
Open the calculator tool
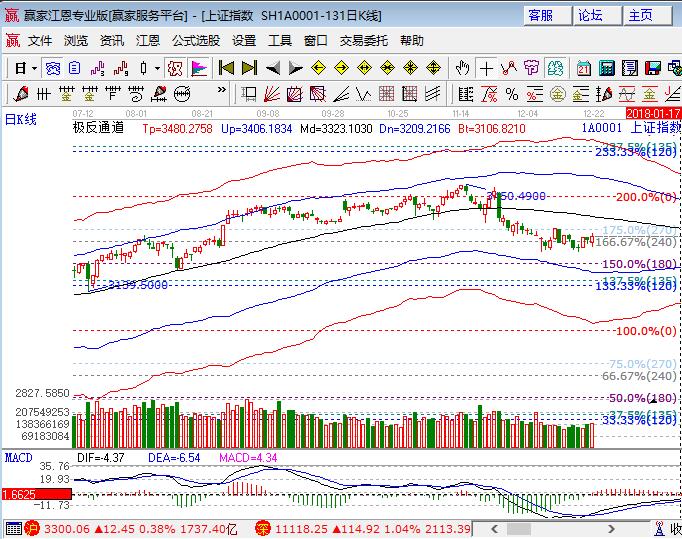607,68
